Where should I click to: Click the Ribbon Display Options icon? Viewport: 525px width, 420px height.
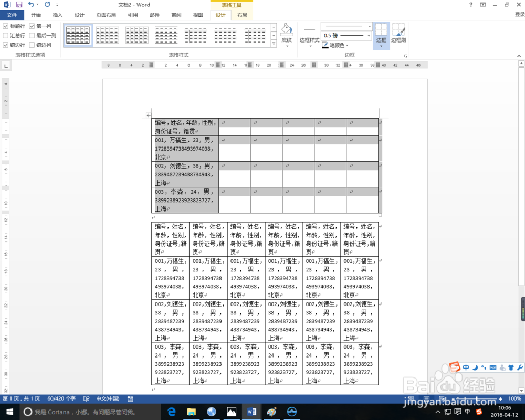tap(483, 5)
